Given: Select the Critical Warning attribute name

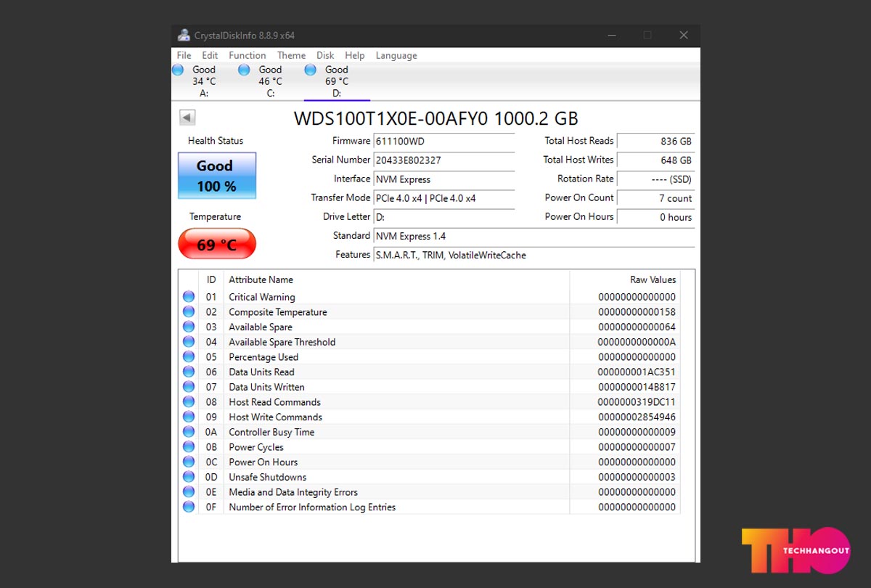Looking at the screenshot, I should click(x=262, y=297).
